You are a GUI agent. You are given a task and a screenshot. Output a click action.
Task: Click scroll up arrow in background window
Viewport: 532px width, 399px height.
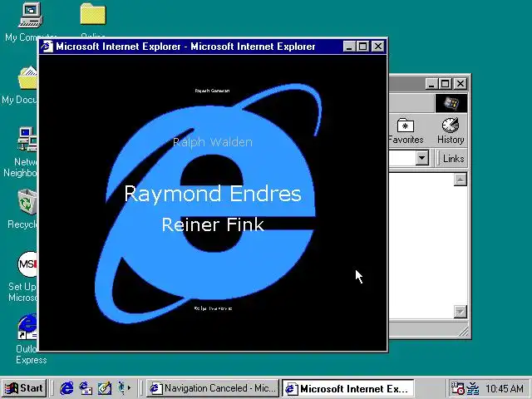[460, 180]
